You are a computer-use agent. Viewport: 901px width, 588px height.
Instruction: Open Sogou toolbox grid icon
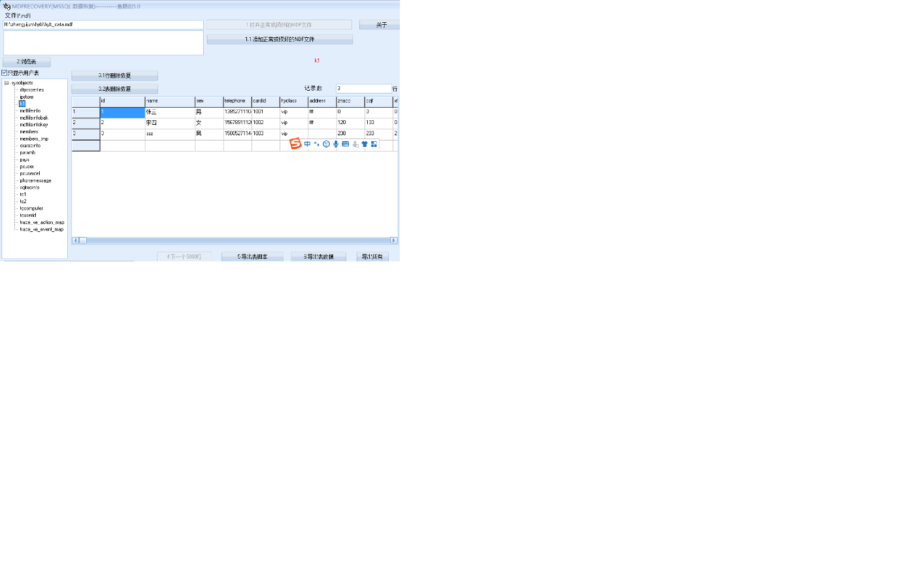coord(374,144)
